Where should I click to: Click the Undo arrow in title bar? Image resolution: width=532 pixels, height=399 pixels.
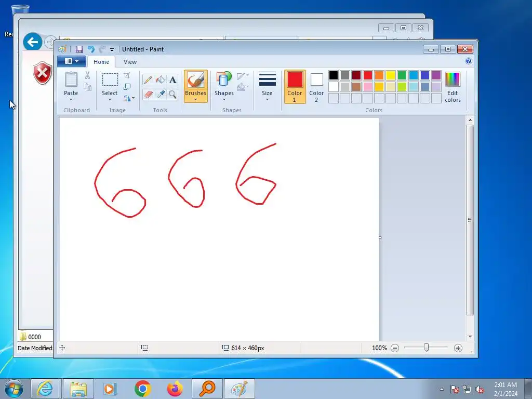(x=91, y=49)
